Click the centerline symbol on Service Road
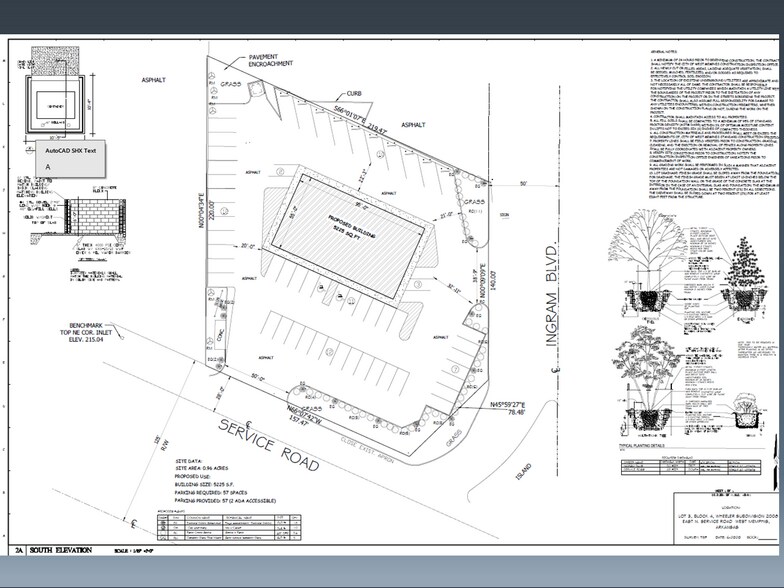The image size is (784, 588). click(133, 522)
